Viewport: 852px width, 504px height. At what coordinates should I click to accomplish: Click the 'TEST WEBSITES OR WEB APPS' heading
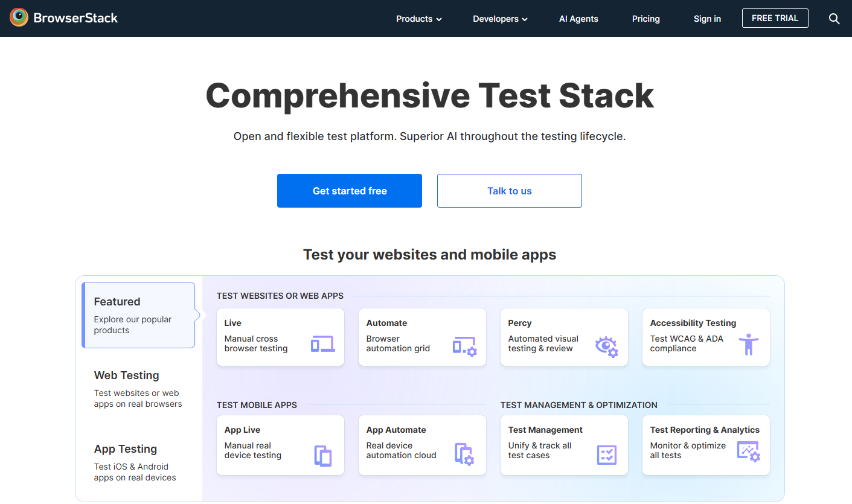coord(280,296)
